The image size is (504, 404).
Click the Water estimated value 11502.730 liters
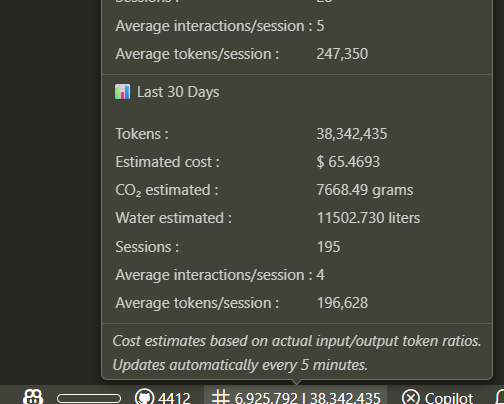pos(368,218)
